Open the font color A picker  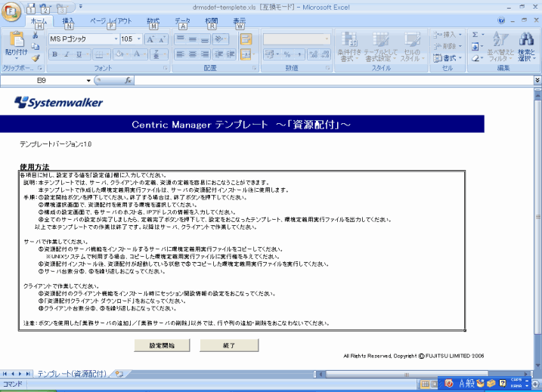[x=137, y=54]
